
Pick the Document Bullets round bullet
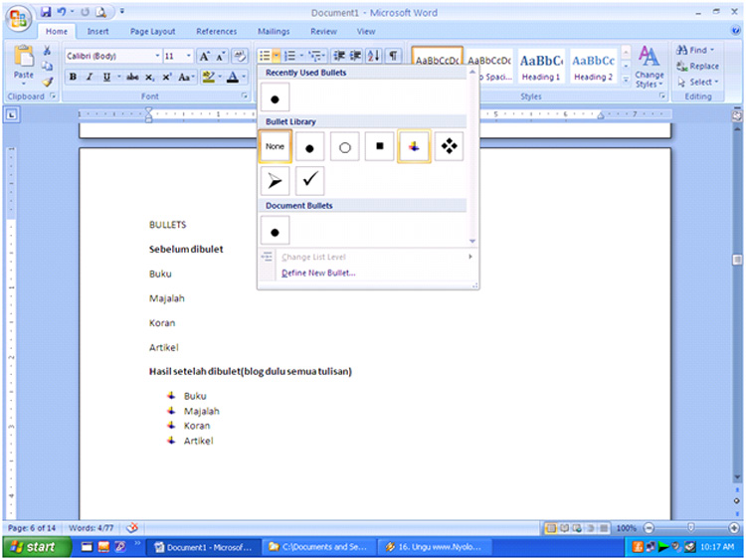click(275, 231)
